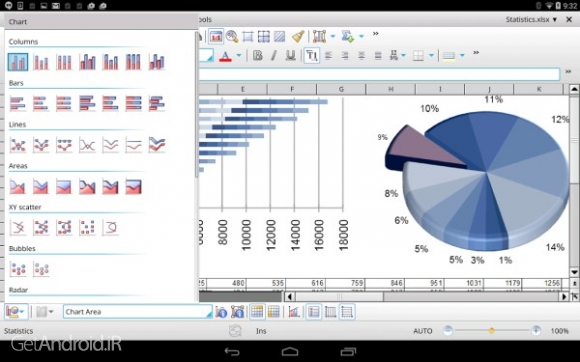Pick the last Bars chart type icon

click(x=157, y=103)
